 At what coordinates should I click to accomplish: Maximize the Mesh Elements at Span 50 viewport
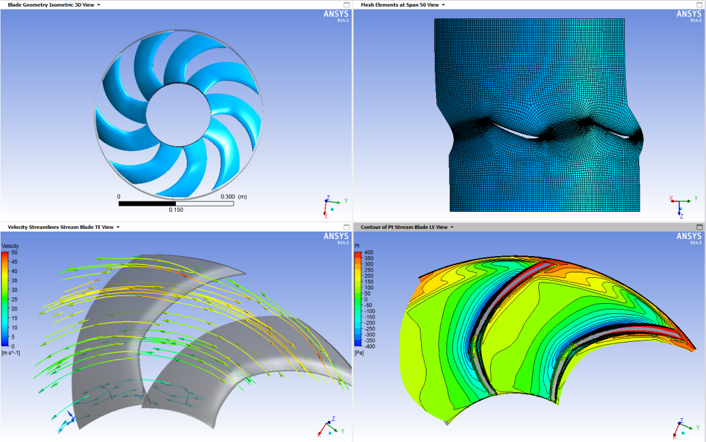click(x=699, y=5)
